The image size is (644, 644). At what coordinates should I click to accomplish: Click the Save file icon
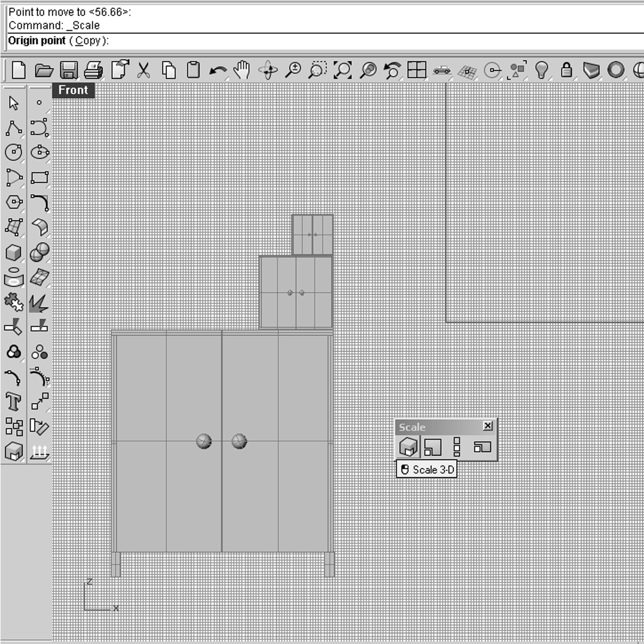point(69,70)
